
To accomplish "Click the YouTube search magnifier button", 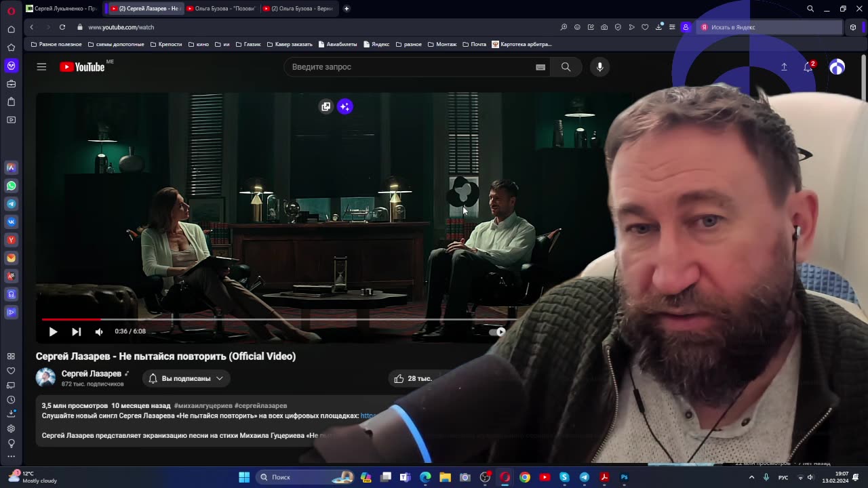I will coord(566,67).
